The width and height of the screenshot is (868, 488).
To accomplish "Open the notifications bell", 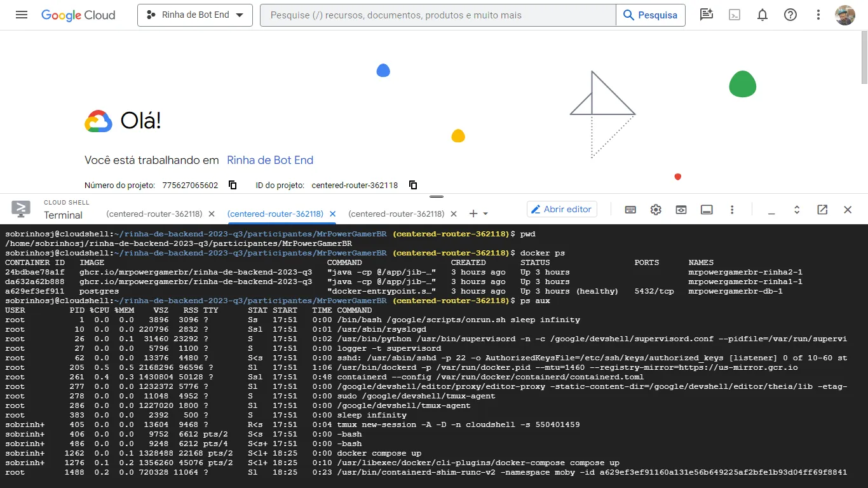I will [763, 15].
